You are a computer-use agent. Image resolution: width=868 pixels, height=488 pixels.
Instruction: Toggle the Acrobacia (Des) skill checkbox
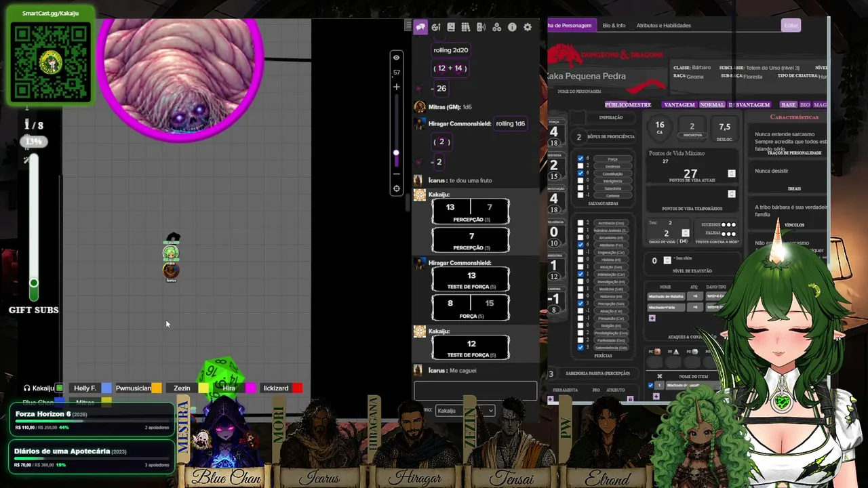(580, 222)
